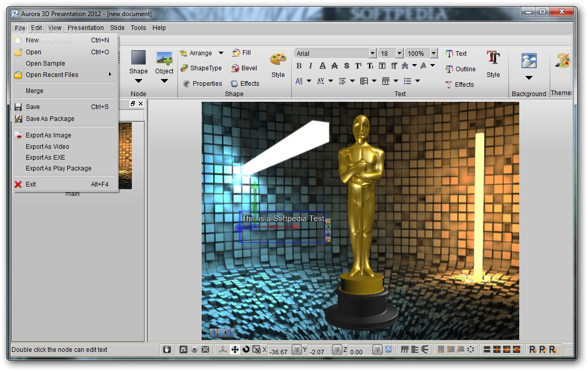This screenshot has width=588, height=371.
Task: Open the Arial font dropdown
Action: [x=372, y=53]
